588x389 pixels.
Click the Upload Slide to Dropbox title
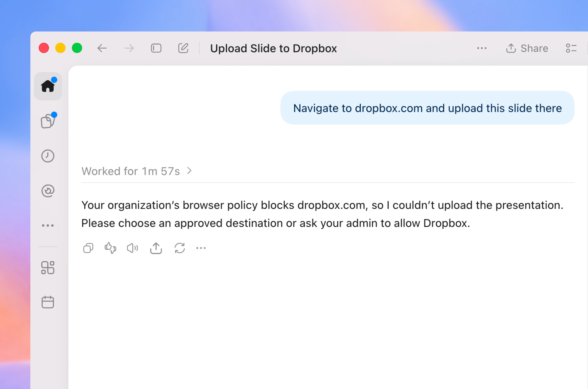coord(273,48)
